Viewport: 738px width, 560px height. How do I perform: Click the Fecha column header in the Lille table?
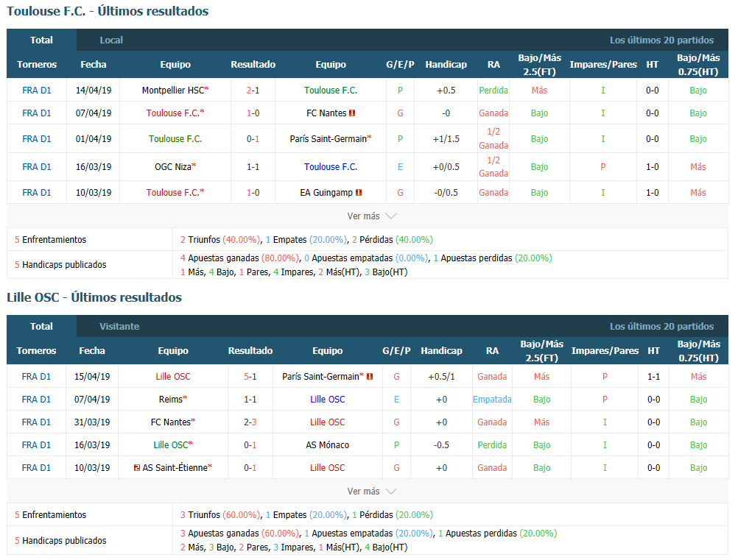[92, 351]
